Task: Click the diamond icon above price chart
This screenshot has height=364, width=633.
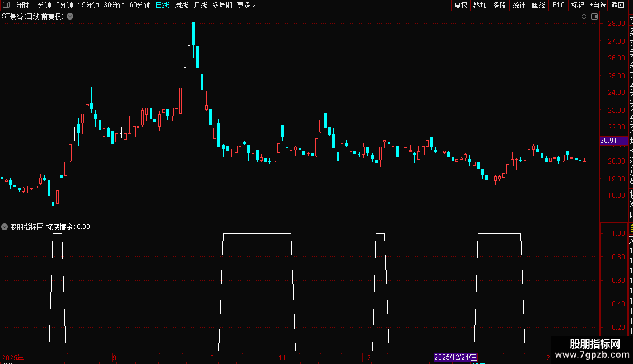Action: click(x=584, y=17)
